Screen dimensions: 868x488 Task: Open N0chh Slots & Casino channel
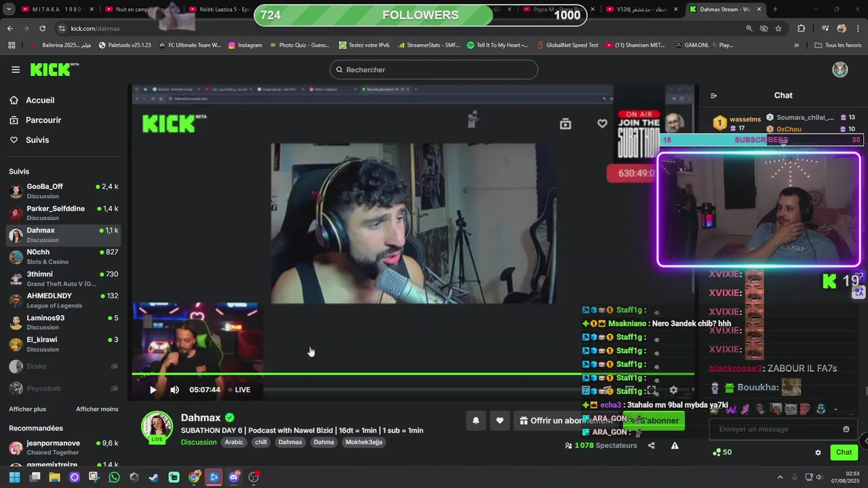coord(64,257)
